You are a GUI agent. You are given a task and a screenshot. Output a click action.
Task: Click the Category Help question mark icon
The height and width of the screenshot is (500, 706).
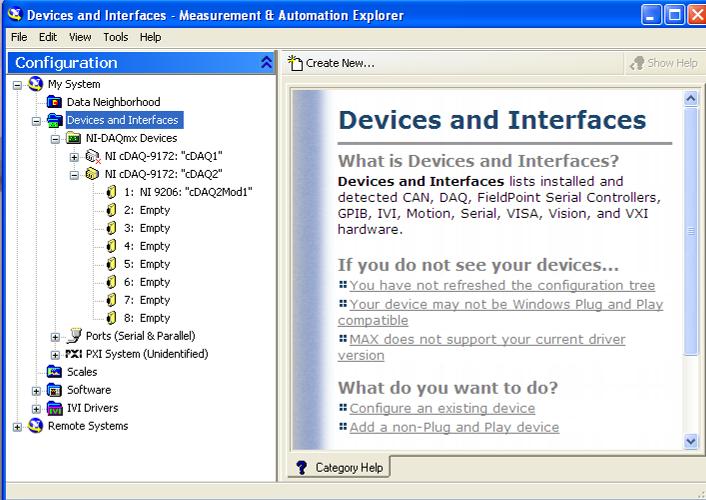tap(302, 468)
